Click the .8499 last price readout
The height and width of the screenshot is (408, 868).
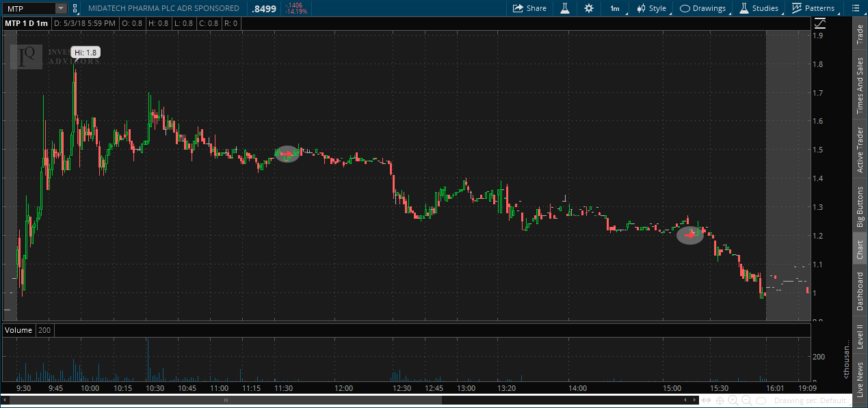coord(264,8)
